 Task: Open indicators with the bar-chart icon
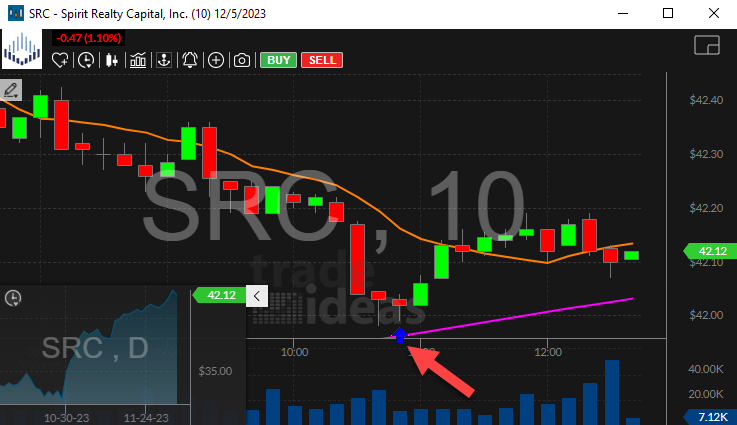click(x=138, y=60)
